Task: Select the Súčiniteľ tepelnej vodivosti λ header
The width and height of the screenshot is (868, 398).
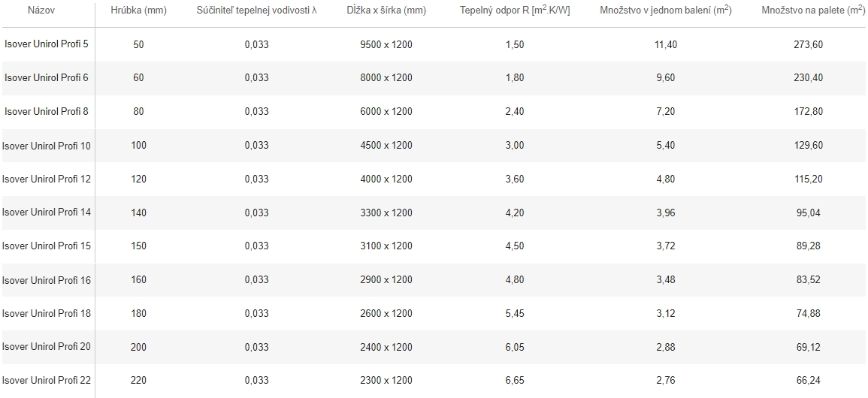Action: (257, 11)
